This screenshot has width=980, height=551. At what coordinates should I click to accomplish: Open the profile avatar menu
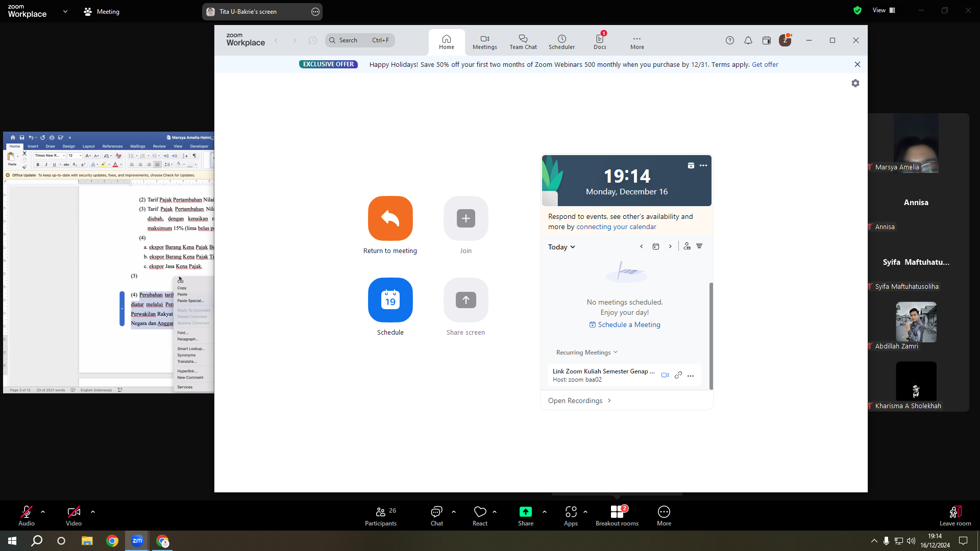tap(785, 40)
